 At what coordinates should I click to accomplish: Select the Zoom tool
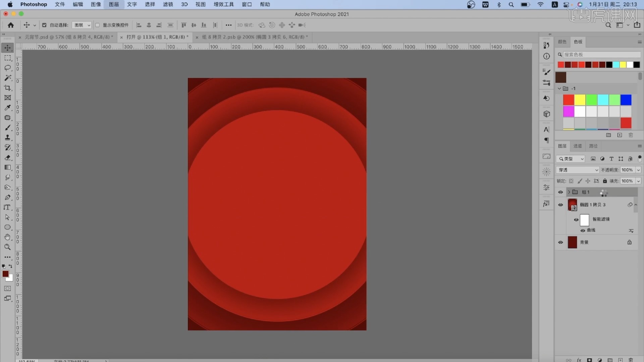point(7,247)
